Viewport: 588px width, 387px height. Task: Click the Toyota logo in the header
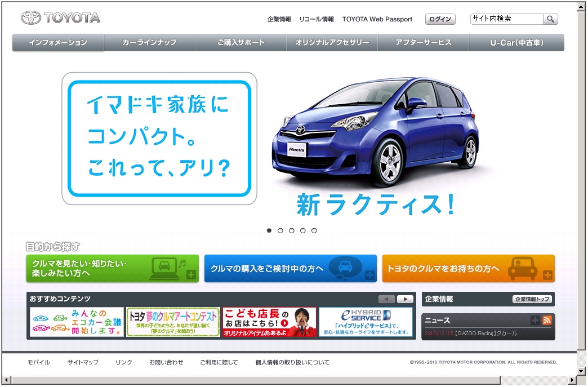click(x=60, y=18)
